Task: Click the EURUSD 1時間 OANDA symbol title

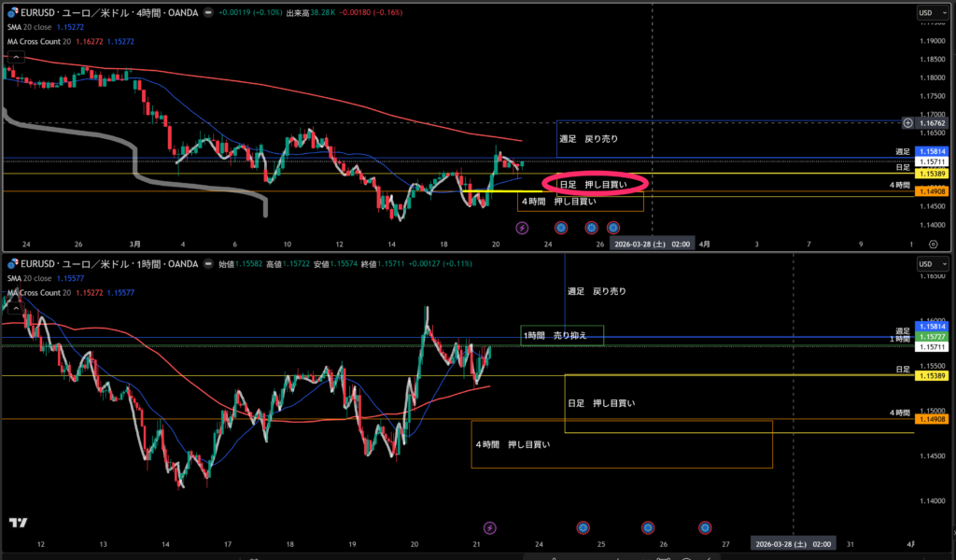Action: point(107,264)
